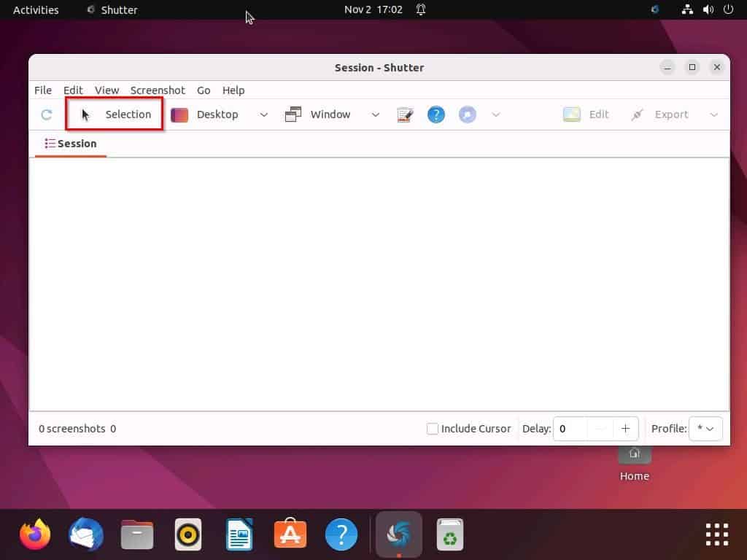Close the Shutter window
This screenshot has height=560, width=747.
[x=716, y=67]
